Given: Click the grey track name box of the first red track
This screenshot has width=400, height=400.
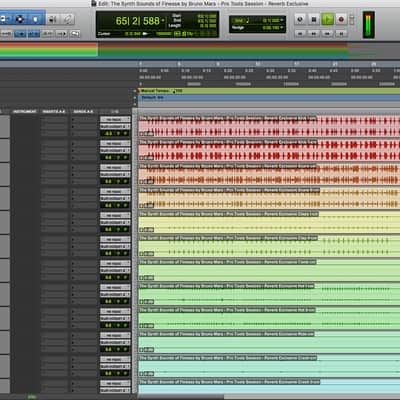Looking at the screenshot, I should pos(5,126).
